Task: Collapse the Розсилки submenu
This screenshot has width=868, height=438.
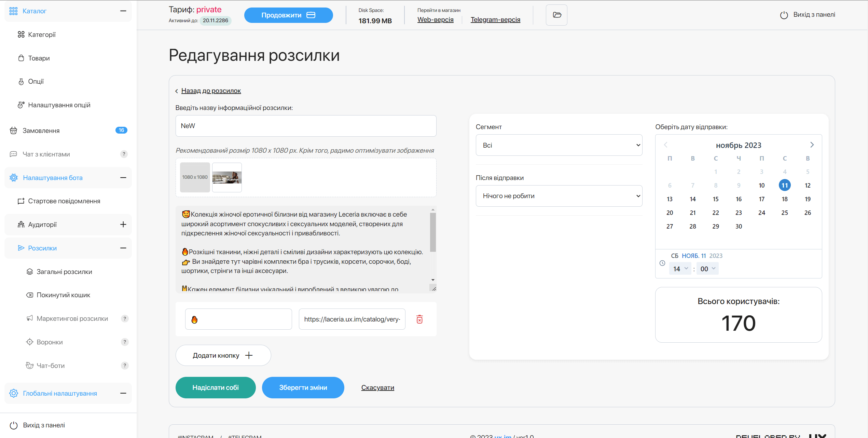Action: point(123,248)
